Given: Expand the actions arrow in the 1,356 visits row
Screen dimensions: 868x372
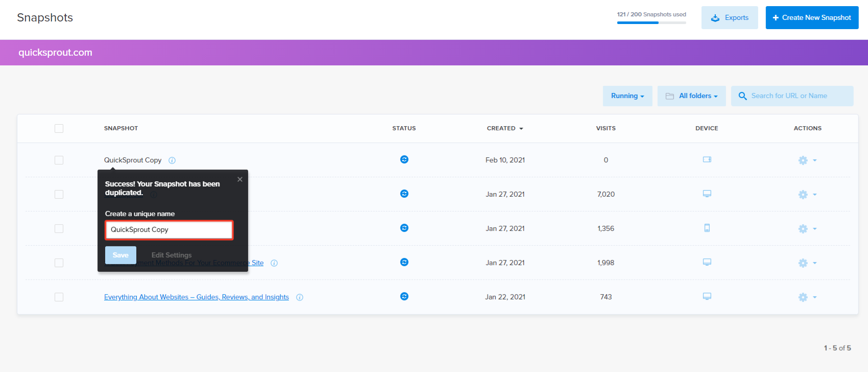Looking at the screenshot, I should 815,229.
